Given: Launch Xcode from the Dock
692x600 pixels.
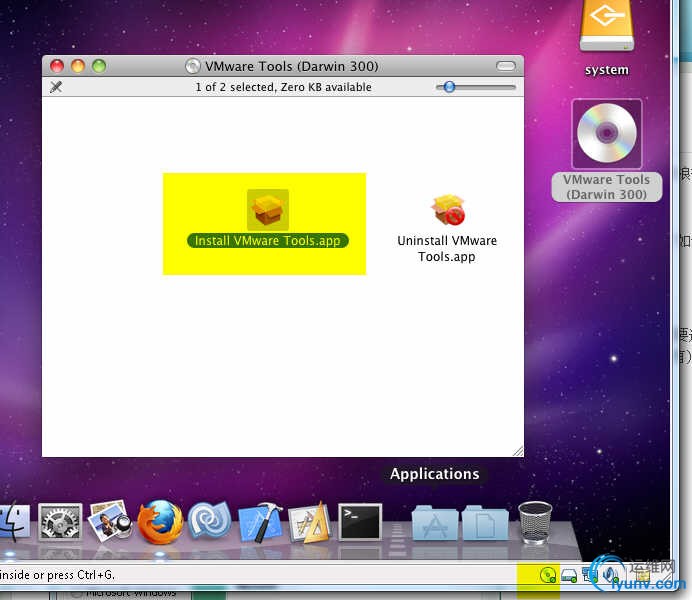Looking at the screenshot, I should tap(260, 522).
